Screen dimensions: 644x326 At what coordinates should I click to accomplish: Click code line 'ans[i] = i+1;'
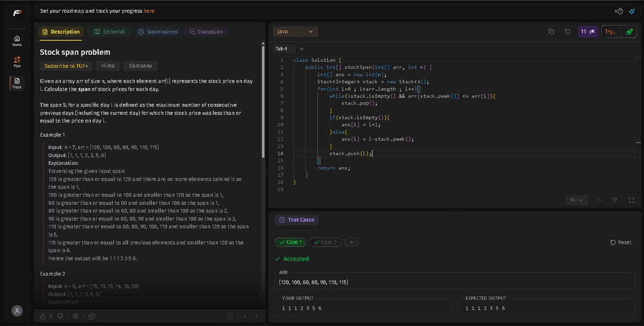click(361, 124)
